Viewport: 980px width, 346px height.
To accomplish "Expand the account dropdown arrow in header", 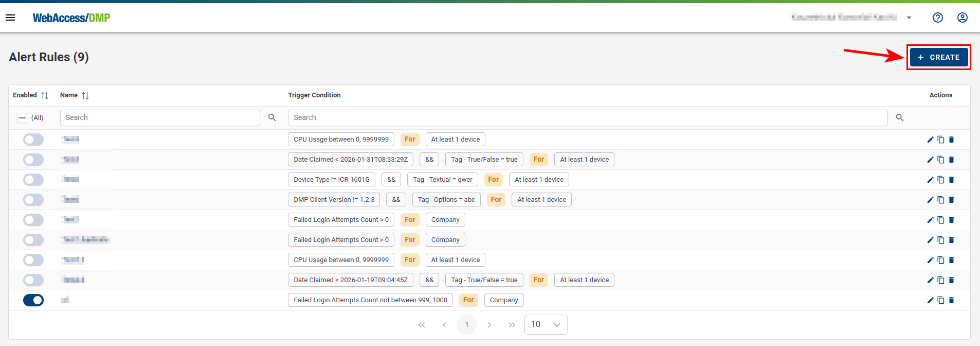I will click(909, 18).
